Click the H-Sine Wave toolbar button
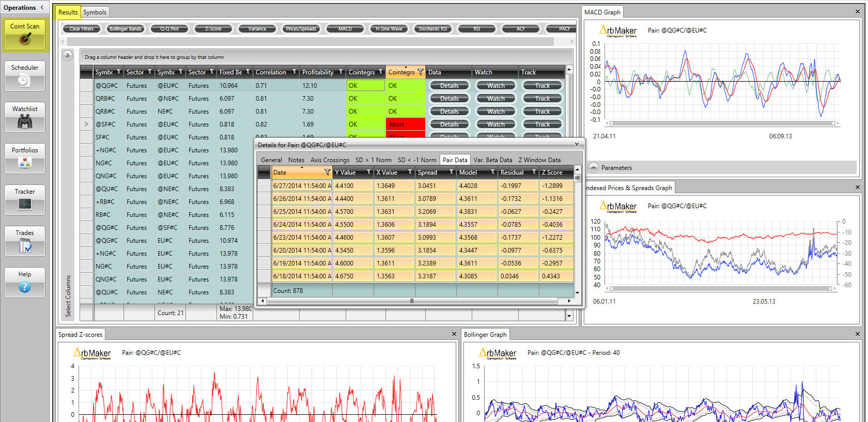868x422 pixels. pyautogui.click(x=389, y=29)
